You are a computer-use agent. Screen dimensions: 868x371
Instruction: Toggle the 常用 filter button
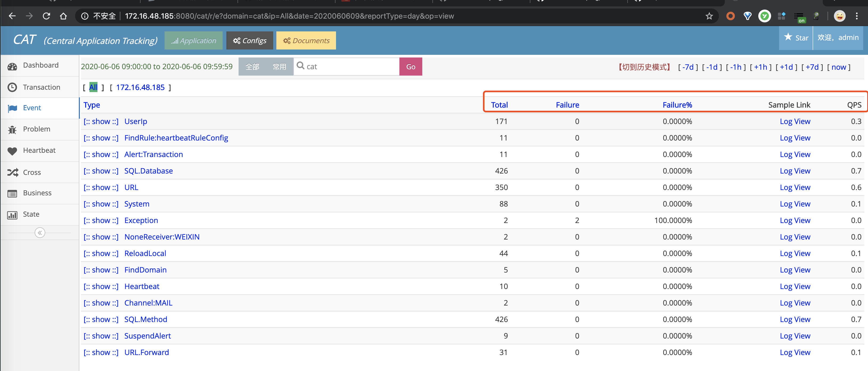point(279,67)
